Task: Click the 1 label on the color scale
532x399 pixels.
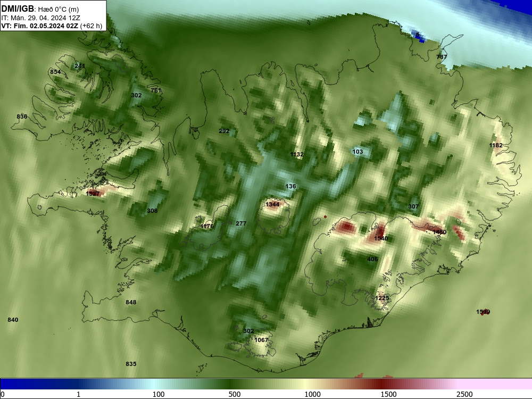Action: pos(78,394)
